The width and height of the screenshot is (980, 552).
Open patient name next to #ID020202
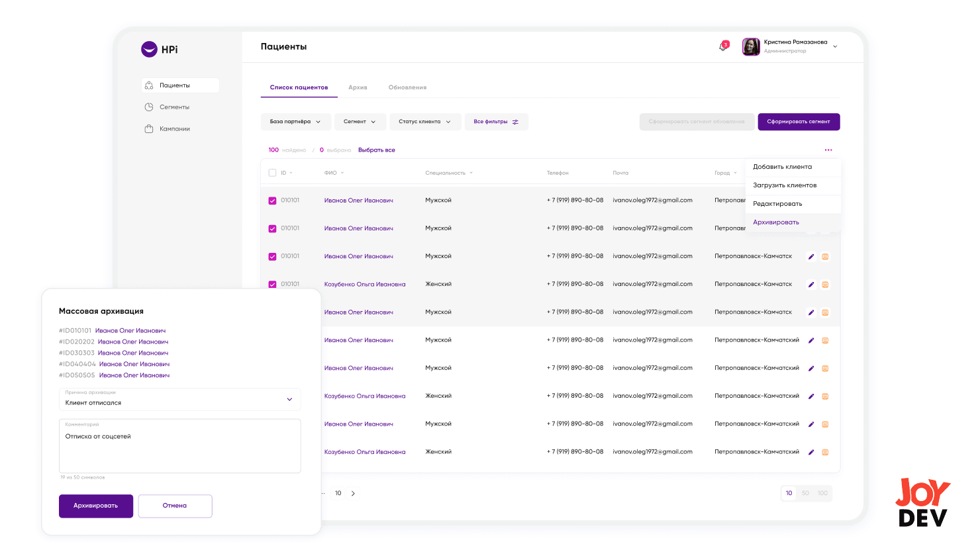pos(133,342)
